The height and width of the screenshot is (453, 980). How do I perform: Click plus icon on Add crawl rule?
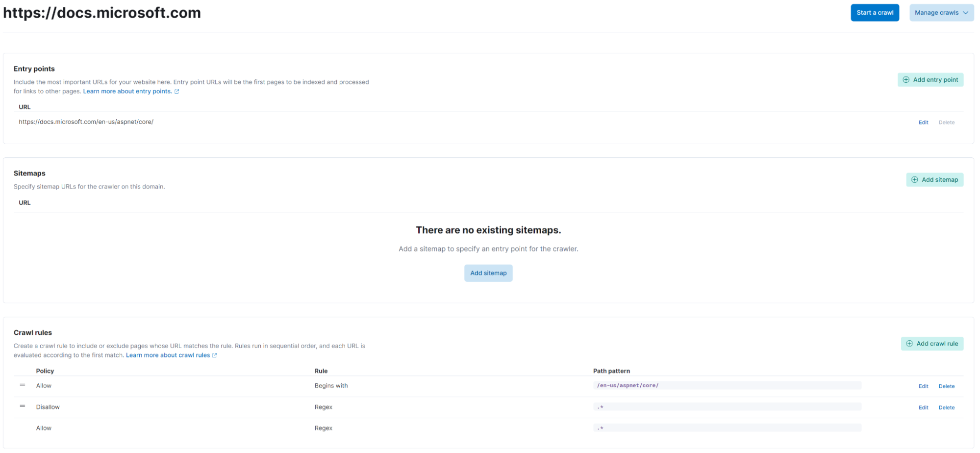point(909,344)
